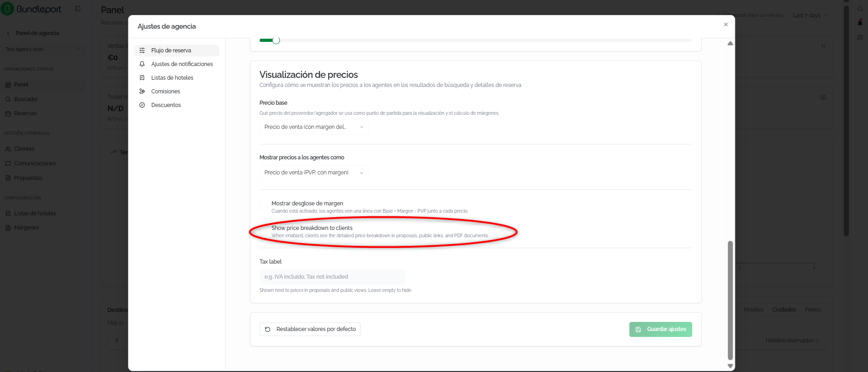The width and height of the screenshot is (868, 372).
Task: Open Propuestas from the sidebar
Action: point(42,178)
